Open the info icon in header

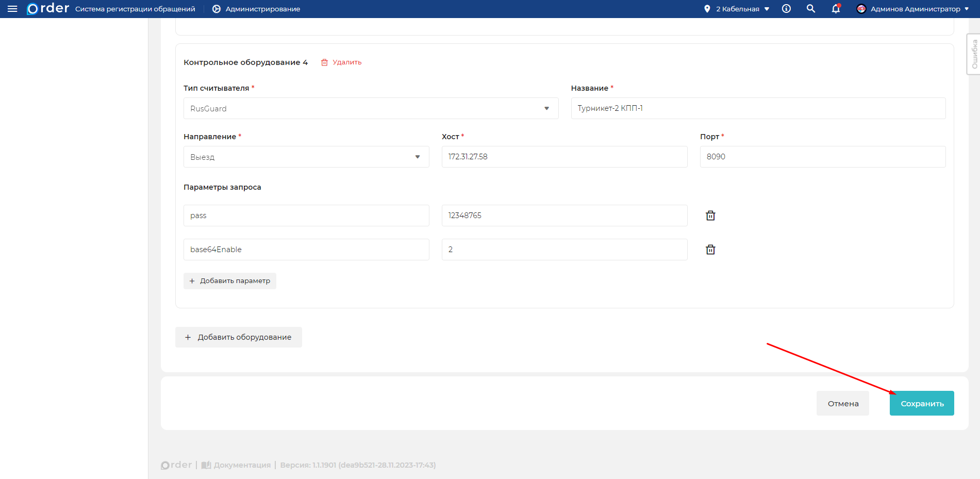pyautogui.click(x=786, y=9)
